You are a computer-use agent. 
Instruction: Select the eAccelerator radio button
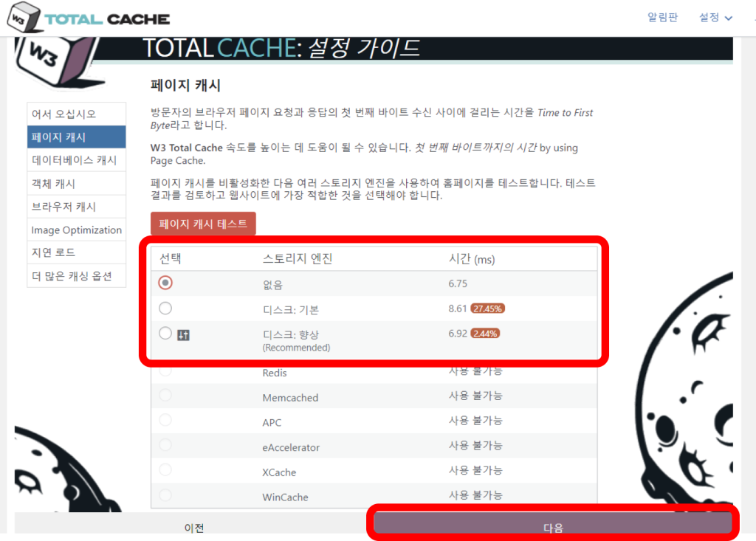point(165,445)
